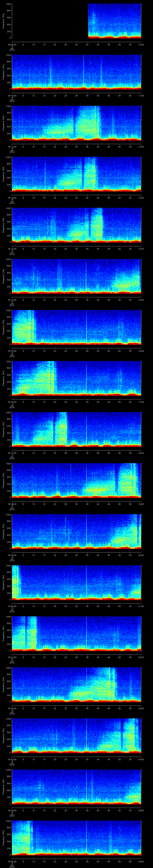The image size is (153, 868).
Task: Click the 26:00 end time label
Action: (x=141, y=861)
